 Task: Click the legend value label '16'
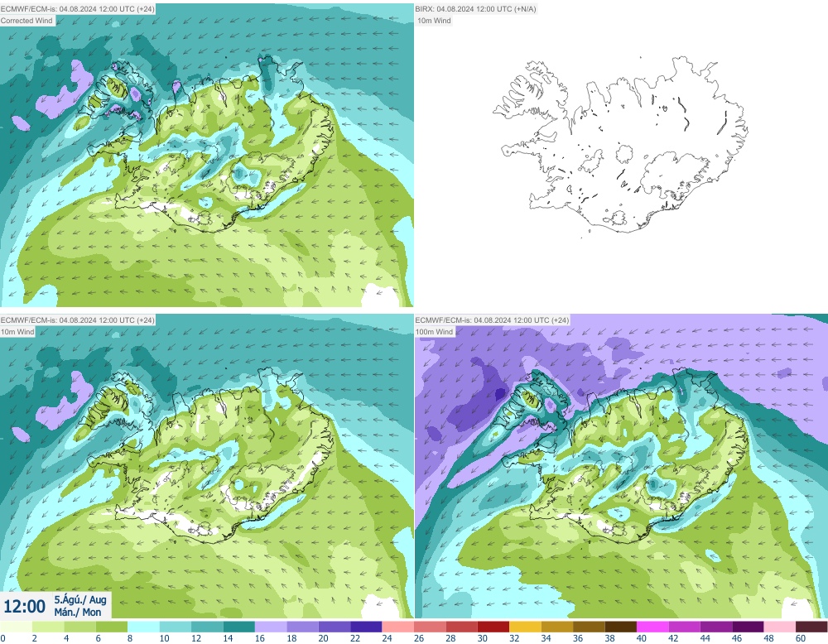tap(260, 638)
